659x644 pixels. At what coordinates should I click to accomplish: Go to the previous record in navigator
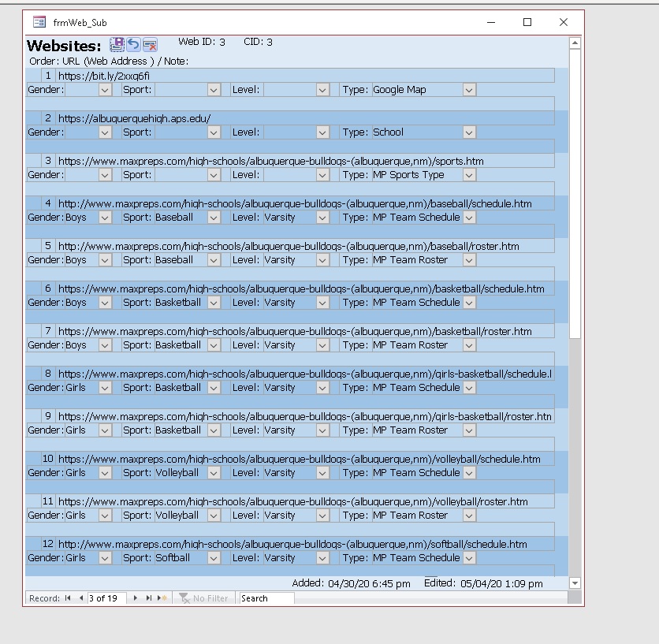click(81, 598)
